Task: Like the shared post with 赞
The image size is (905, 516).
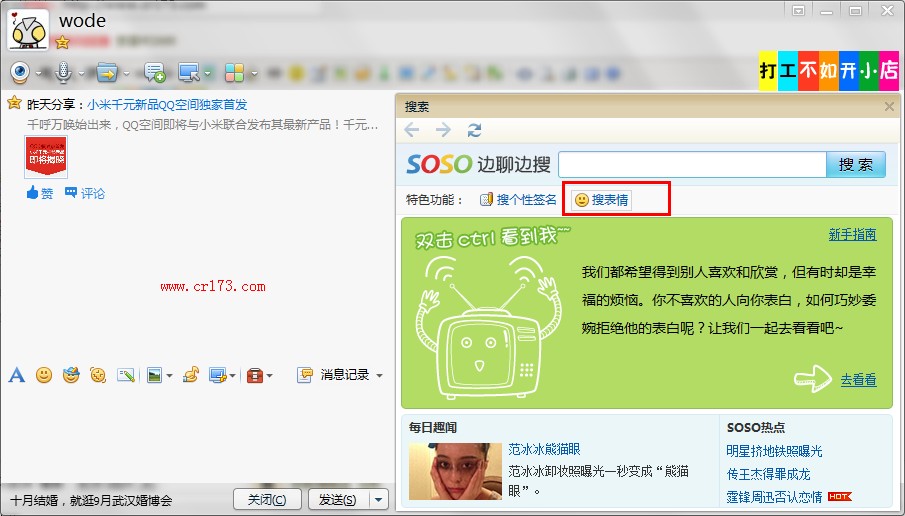Action: [40, 193]
